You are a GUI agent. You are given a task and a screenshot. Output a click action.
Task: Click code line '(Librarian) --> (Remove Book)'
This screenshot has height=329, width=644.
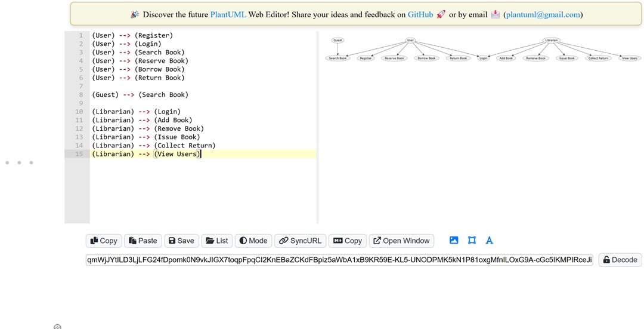point(148,128)
